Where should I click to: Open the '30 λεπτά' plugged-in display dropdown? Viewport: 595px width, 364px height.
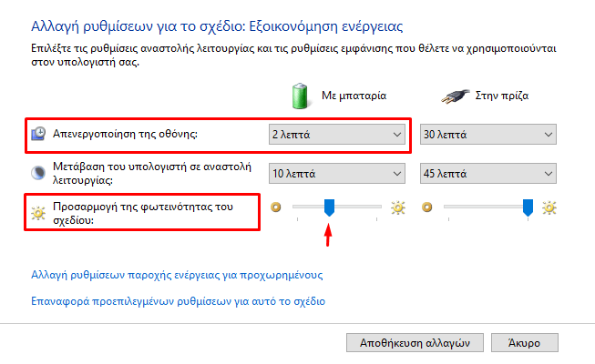coord(488,135)
